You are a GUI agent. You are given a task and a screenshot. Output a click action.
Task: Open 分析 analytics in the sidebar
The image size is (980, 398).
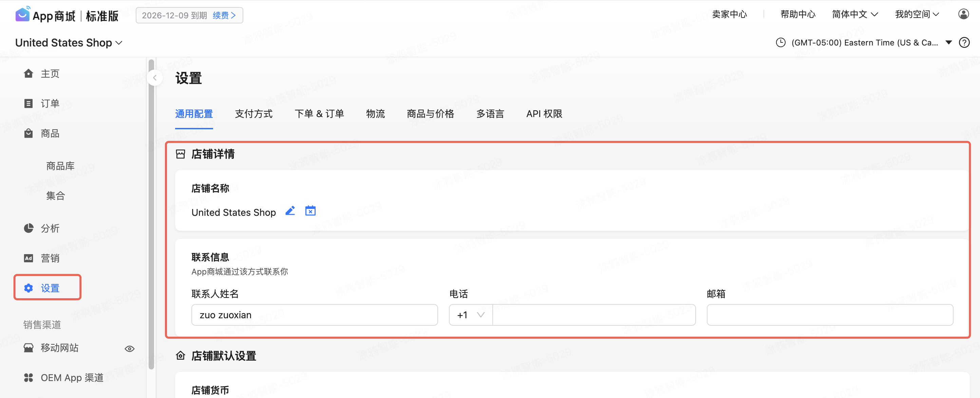[50, 228]
